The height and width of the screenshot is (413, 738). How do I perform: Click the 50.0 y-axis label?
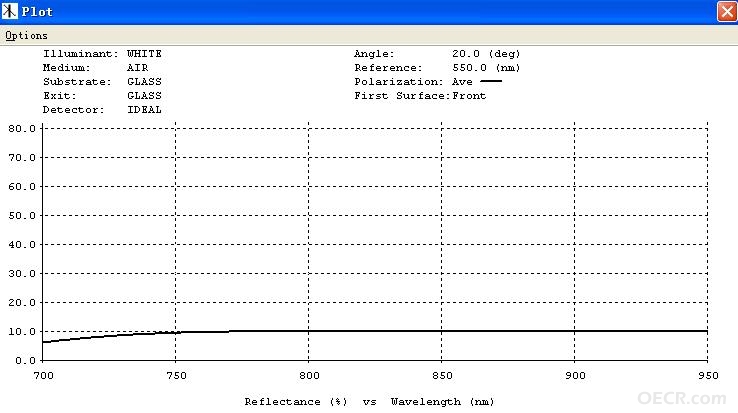point(22,216)
